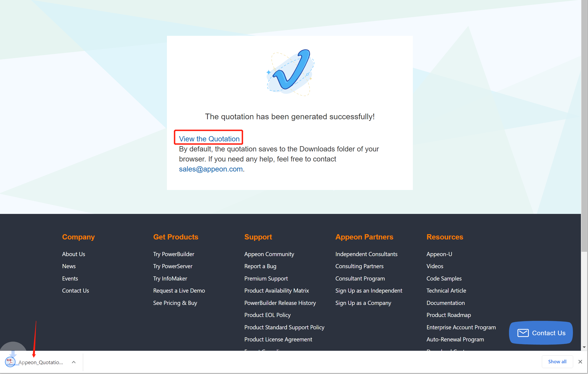Viewport: 588px width, 374px height.
Task: Select Try PowerServer link
Action: (x=173, y=266)
